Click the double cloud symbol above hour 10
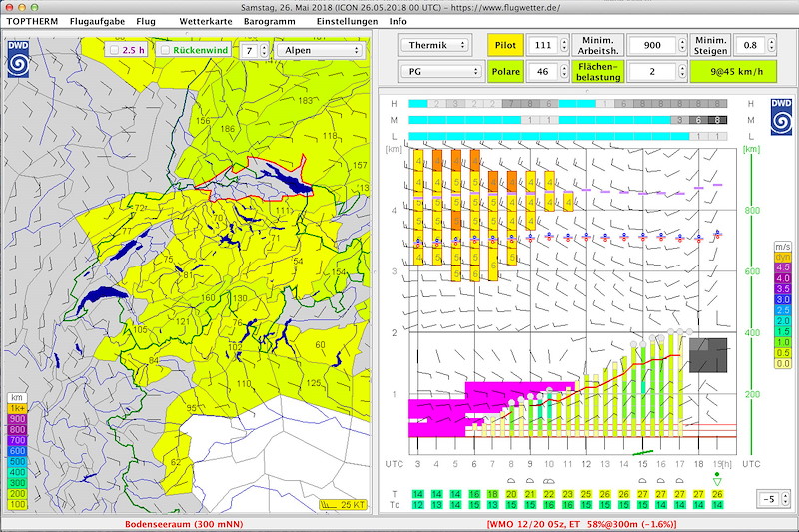 (548, 480)
